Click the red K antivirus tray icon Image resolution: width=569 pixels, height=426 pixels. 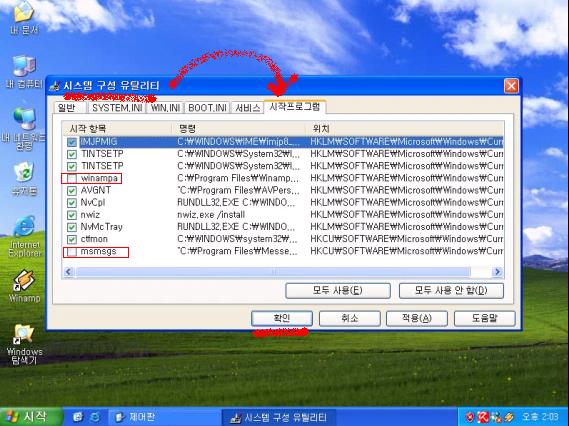click(x=483, y=417)
